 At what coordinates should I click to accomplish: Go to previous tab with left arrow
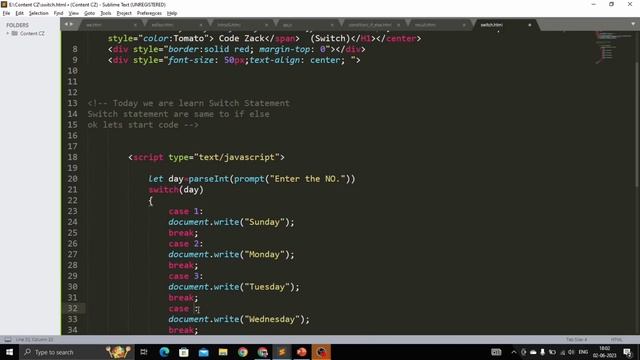coord(66,24)
